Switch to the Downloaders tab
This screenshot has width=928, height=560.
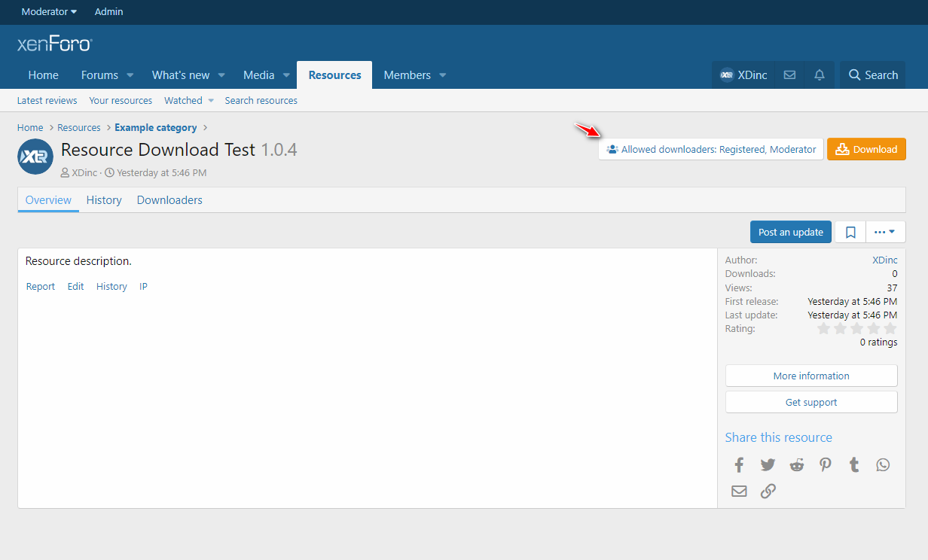pos(169,200)
